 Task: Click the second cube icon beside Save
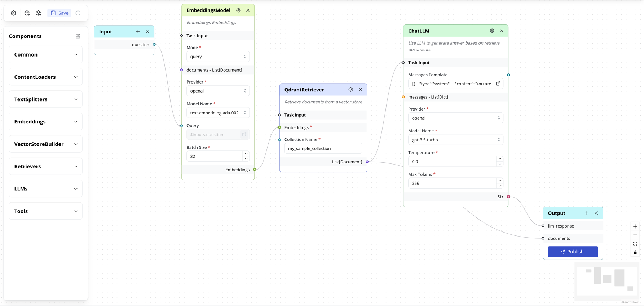tap(39, 13)
